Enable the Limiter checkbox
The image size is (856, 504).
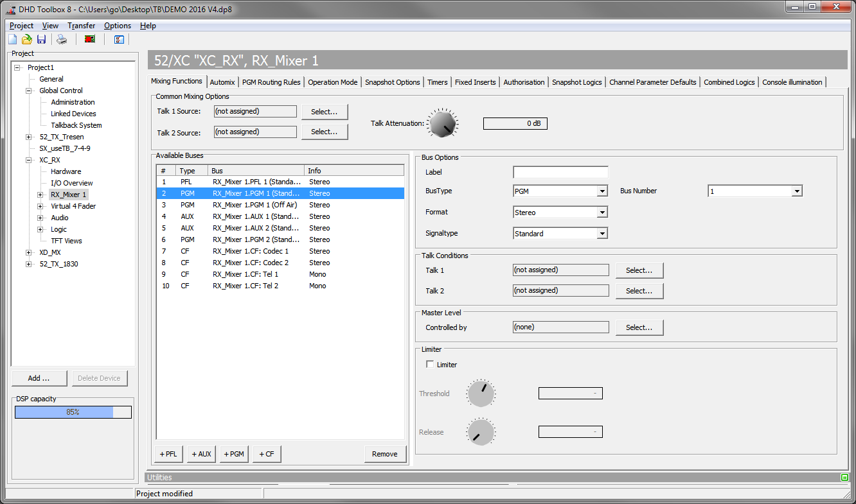click(x=429, y=363)
